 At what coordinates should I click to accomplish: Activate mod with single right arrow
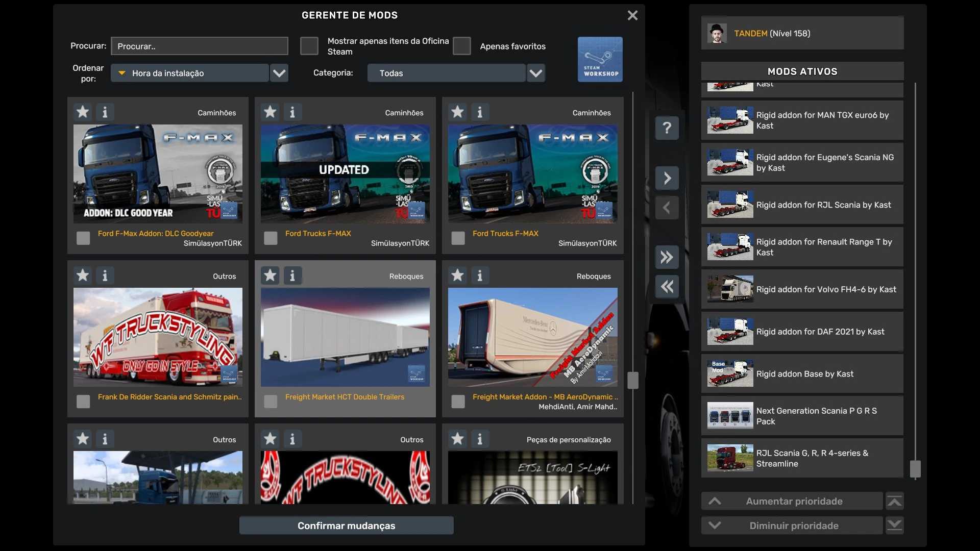tap(667, 178)
